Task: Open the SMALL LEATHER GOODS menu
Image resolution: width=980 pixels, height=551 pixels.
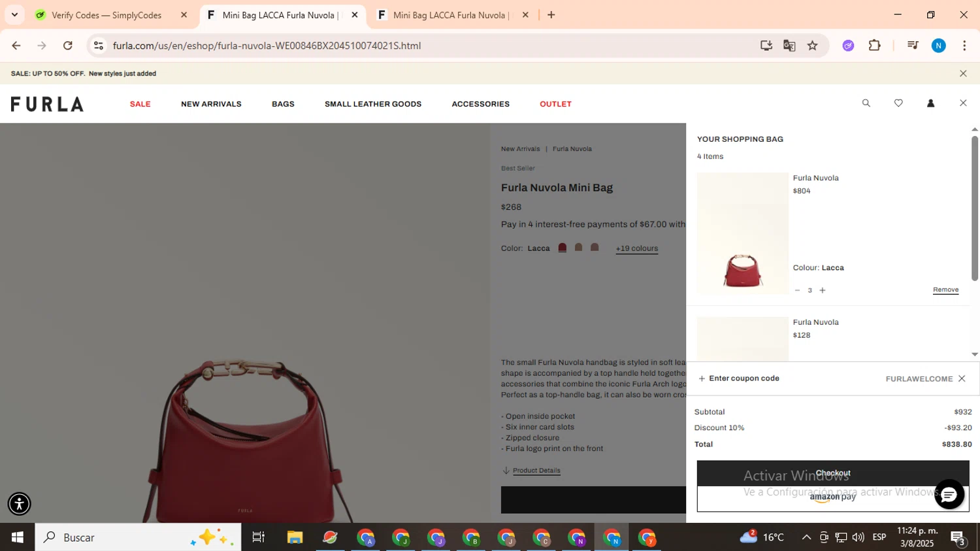Action: (x=373, y=104)
